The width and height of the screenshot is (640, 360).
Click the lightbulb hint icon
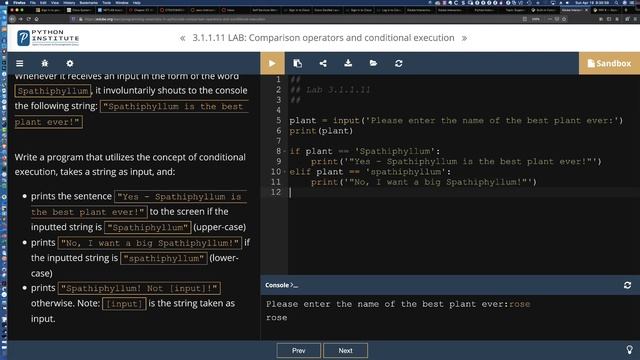click(629, 350)
